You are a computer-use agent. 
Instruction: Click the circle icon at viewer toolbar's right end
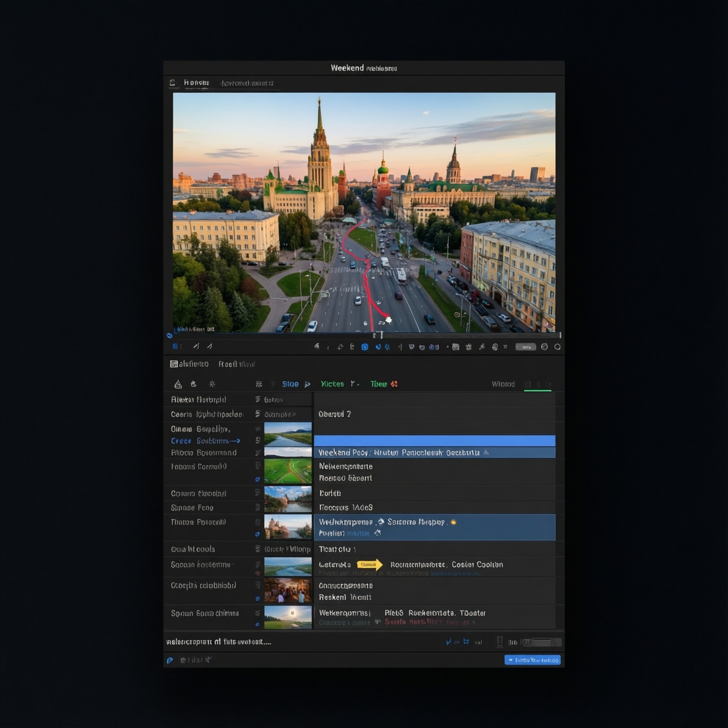click(x=558, y=347)
